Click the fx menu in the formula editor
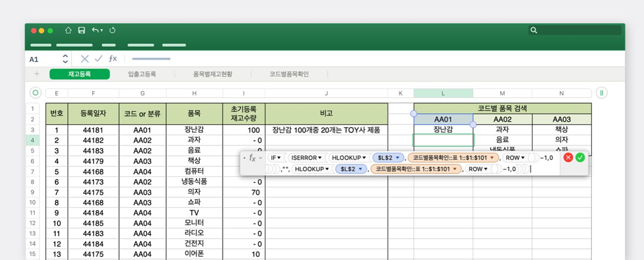The height and width of the screenshot is (260, 644). [x=255, y=158]
